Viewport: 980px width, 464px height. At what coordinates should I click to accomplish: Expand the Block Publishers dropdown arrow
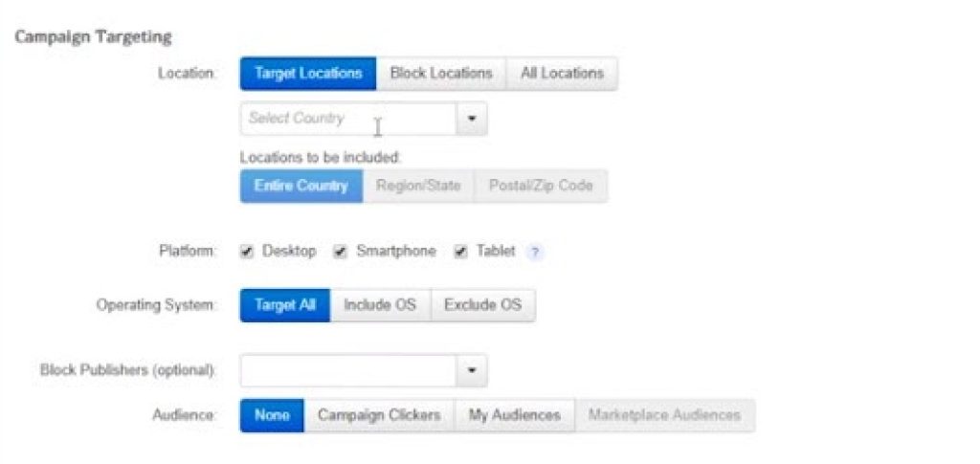pyautogui.click(x=471, y=370)
